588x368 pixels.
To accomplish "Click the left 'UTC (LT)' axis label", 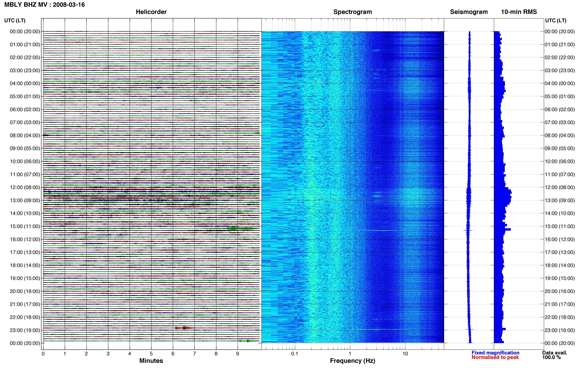I will 15,20.
